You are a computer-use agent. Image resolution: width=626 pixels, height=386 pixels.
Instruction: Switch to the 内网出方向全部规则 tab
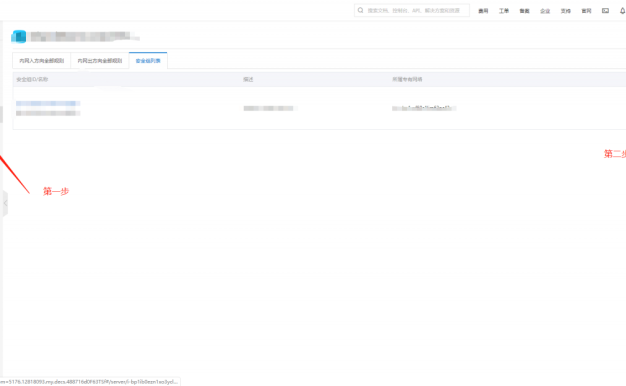[x=100, y=61]
